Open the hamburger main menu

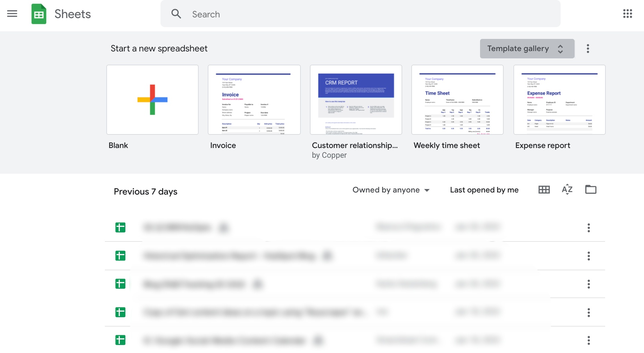point(12,14)
